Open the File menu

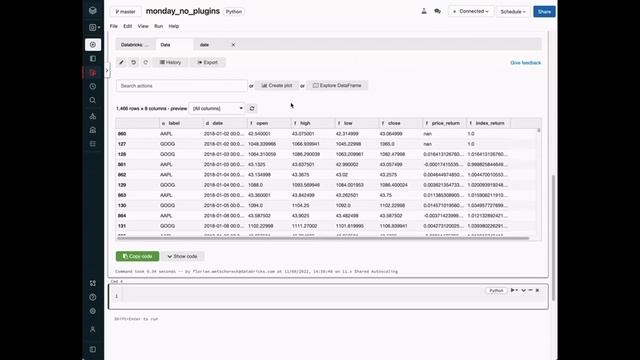pyautogui.click(x=114, y=26)
